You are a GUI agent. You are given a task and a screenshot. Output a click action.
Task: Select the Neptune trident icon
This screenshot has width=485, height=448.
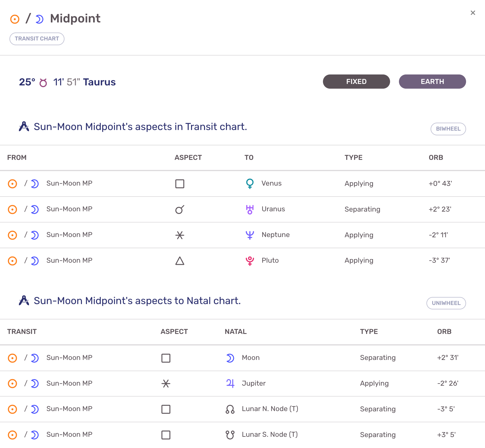pos(250,235)
